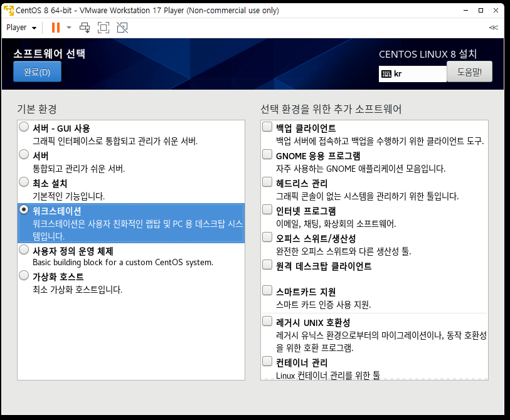Viewport: 510px width, 420px height.
Task: Check 오피스 스위트/생산성 option
Action: tap(267, 238)
